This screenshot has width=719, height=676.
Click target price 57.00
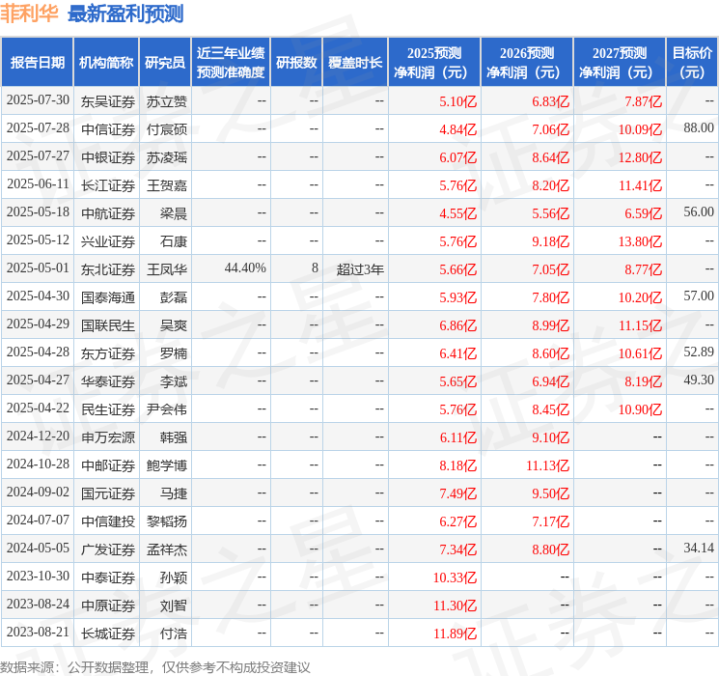[698, 296]
